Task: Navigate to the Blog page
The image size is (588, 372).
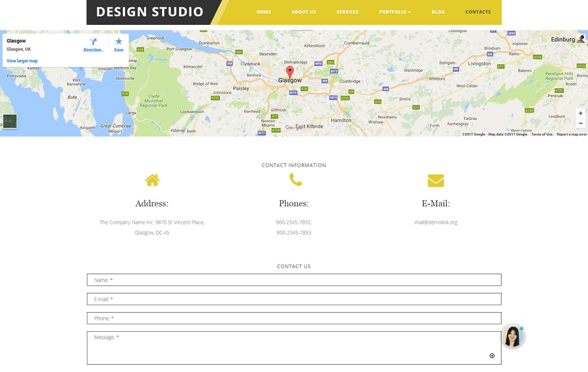Action: 438,12
